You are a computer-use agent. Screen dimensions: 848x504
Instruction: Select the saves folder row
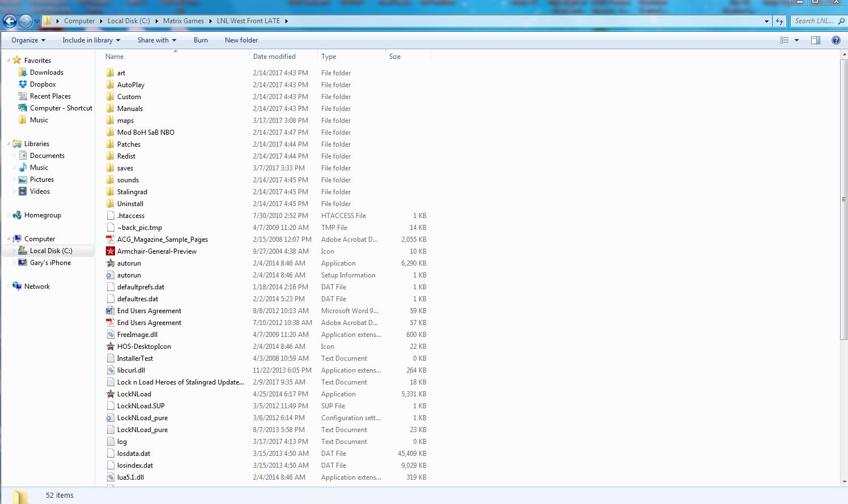coord(266,168)
